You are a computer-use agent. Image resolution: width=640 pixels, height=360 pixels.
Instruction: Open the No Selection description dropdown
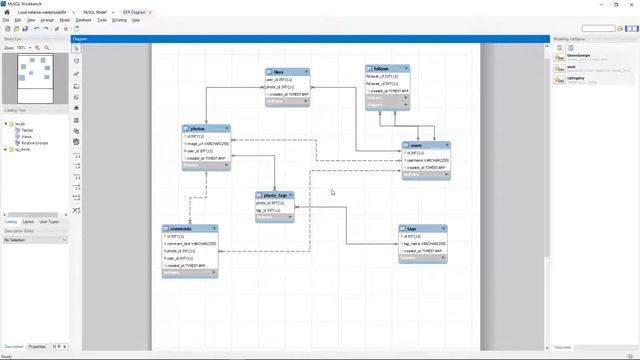[x=35, y=240]
